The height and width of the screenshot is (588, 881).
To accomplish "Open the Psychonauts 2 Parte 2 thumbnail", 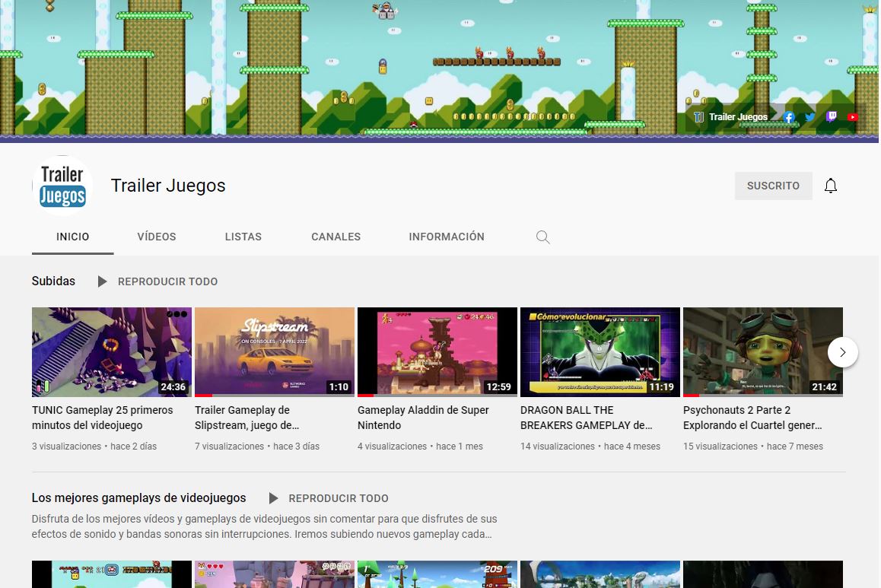I will 763,352.
